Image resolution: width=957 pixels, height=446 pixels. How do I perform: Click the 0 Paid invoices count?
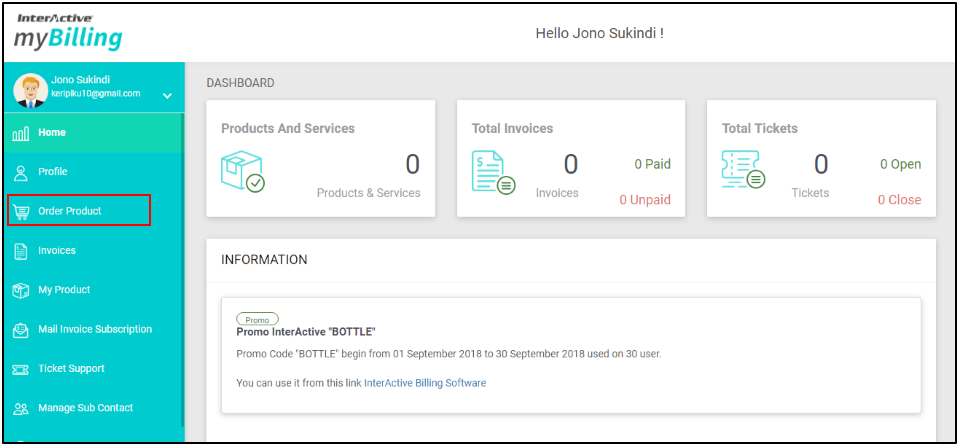point(652,164)
